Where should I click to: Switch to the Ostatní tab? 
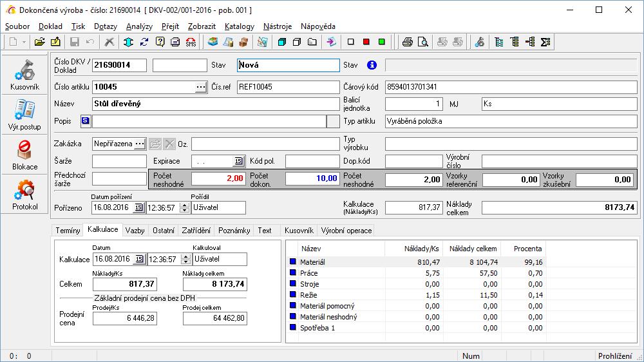164,231
